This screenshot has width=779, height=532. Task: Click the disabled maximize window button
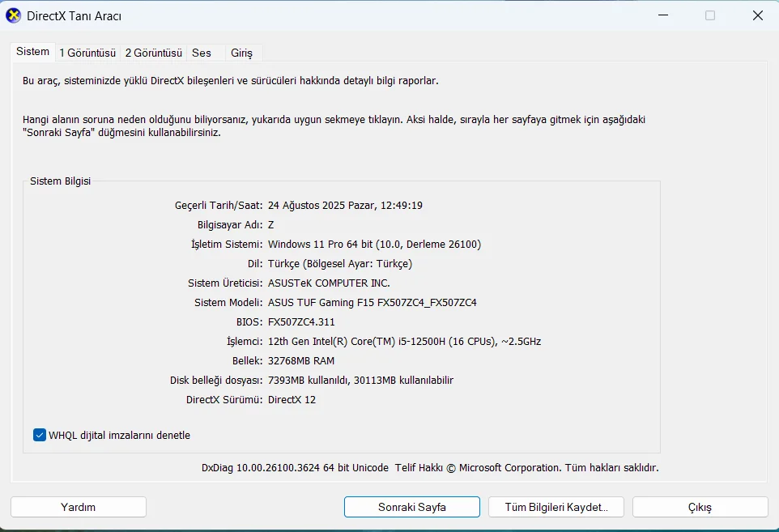pyautogui.click(x=710, y=15)
